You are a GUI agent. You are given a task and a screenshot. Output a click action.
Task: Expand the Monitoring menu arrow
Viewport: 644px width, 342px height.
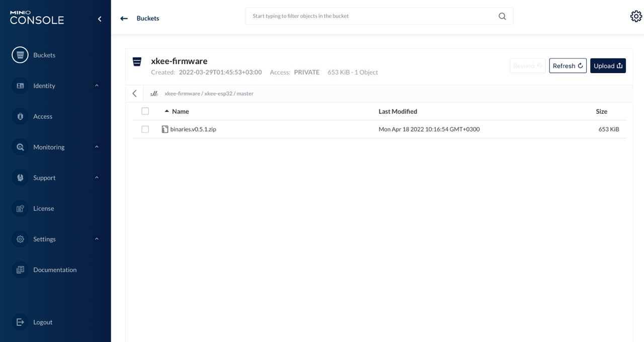pos(97,147)
